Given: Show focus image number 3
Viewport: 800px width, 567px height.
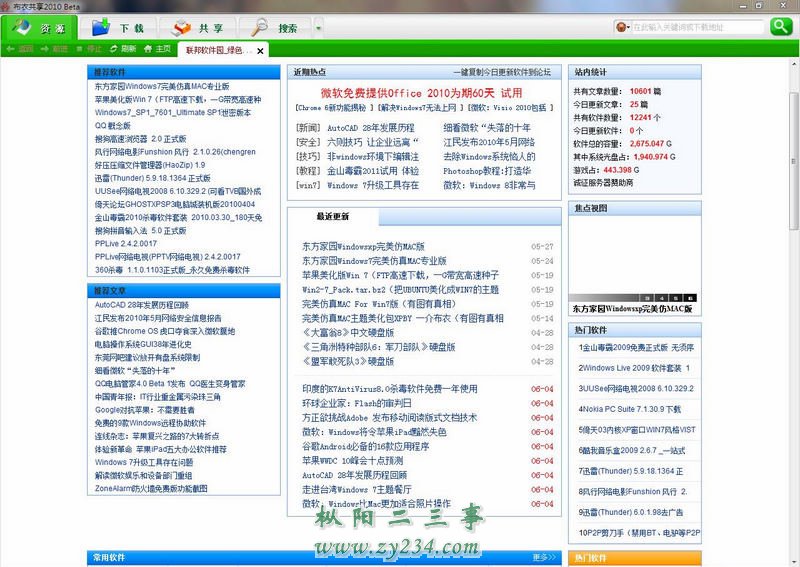Looking at the screenshot, I should (647, 298).
